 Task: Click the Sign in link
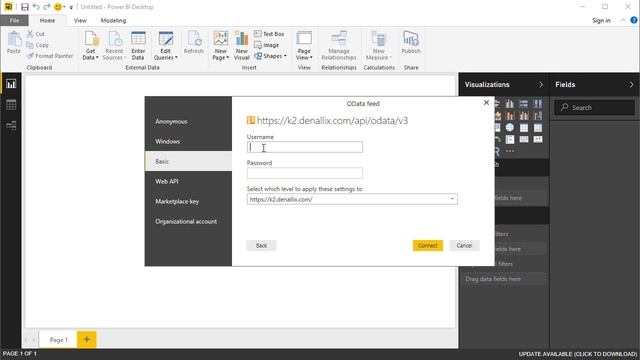(601, 20)
